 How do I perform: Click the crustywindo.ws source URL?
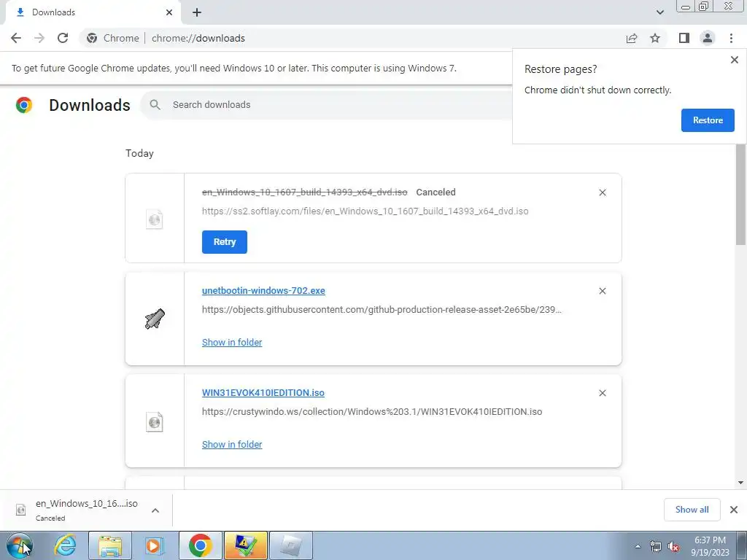[372, 411]
